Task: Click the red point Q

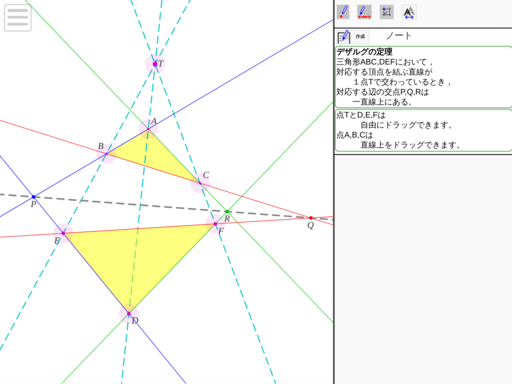Action: 311,218
